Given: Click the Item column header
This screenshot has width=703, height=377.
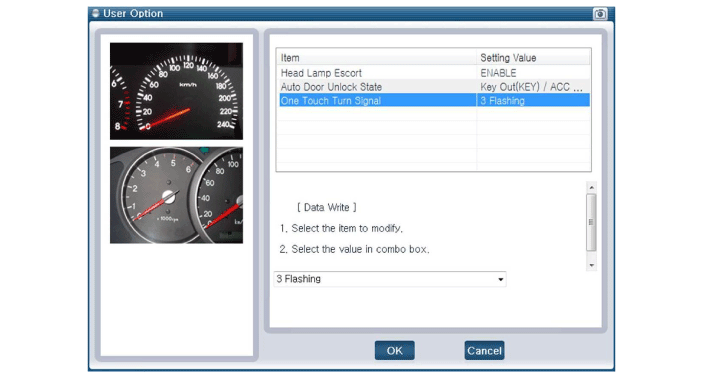Looking at the screenshot, I should [x=377, y=57].
